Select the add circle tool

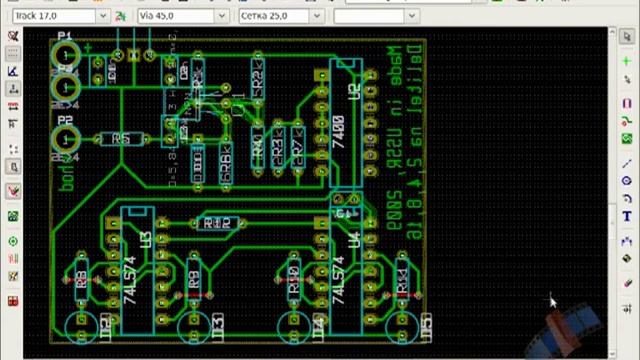(x=627, y=181)
